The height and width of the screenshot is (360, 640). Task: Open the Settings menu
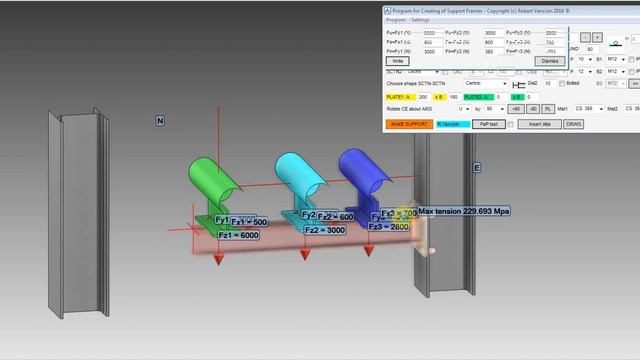click(420, 20)
